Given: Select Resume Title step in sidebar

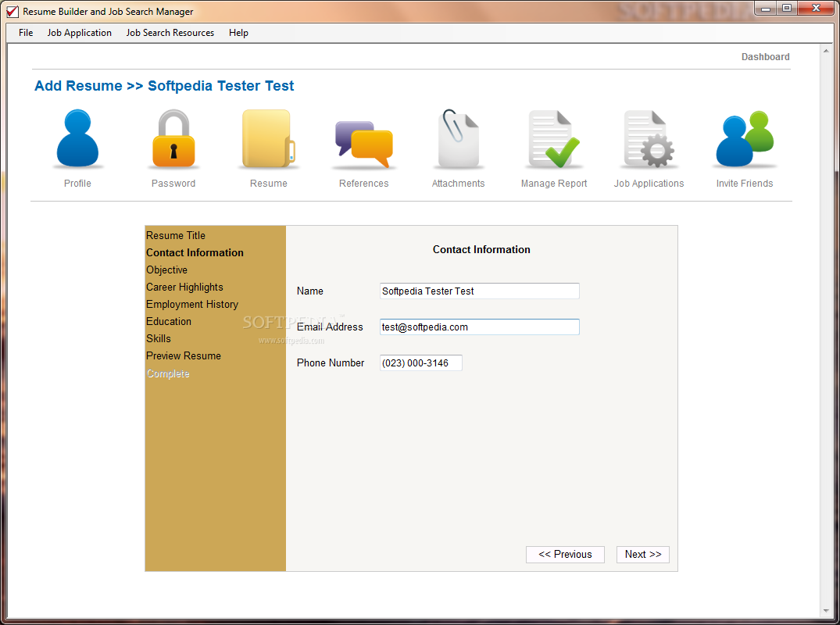Looking at the screenshot, I should click(176, 236).
